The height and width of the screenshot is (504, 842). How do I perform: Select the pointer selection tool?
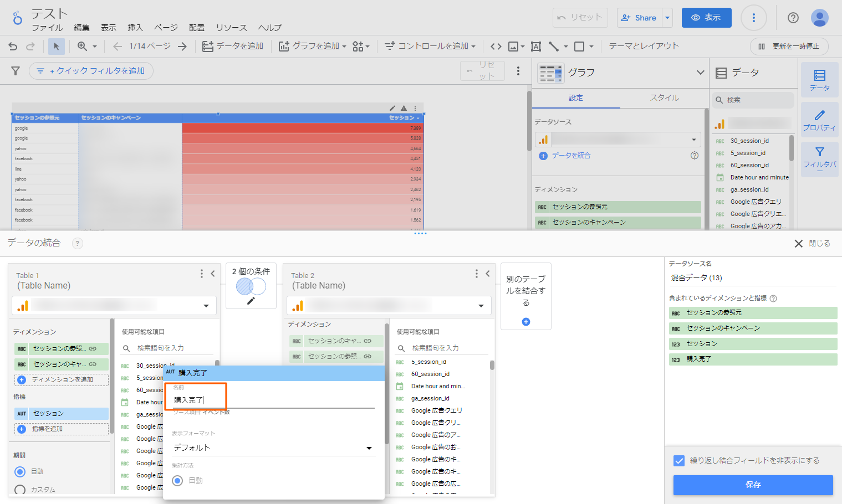click(56, 47)
